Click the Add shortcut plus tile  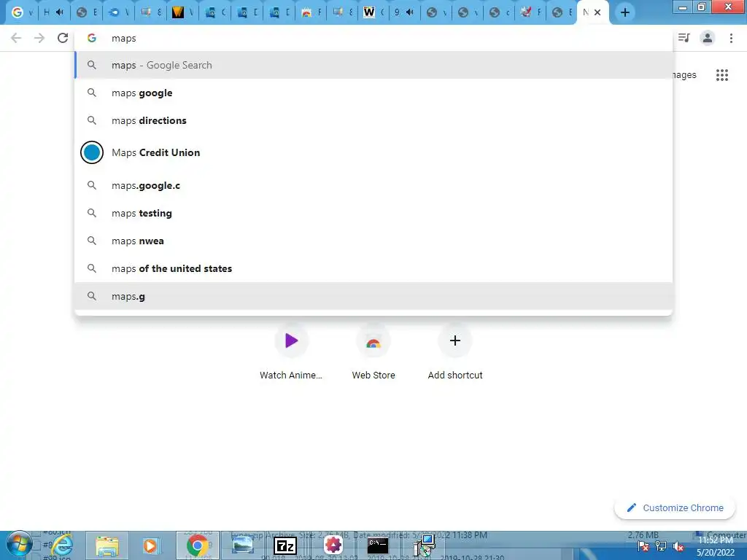455,351
